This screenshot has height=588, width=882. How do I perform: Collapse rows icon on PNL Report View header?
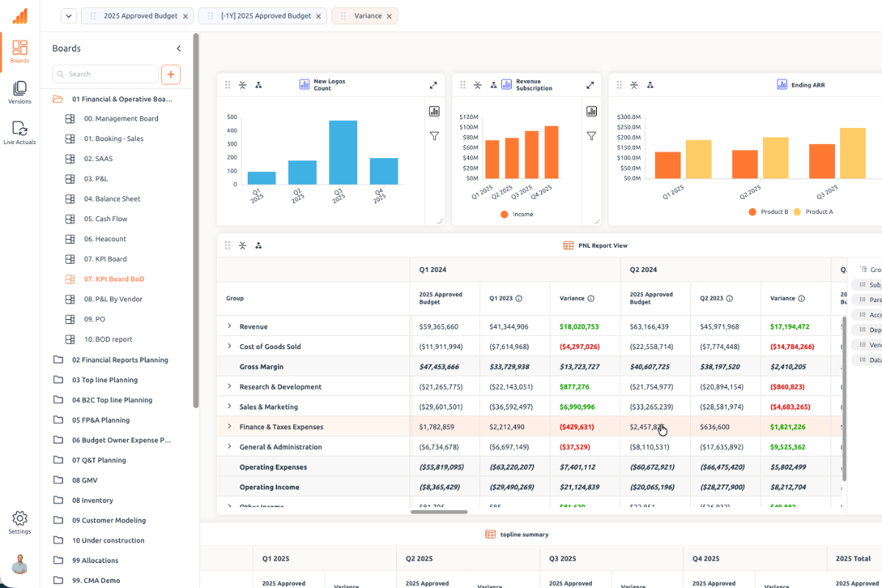click(x=243, y=245)
